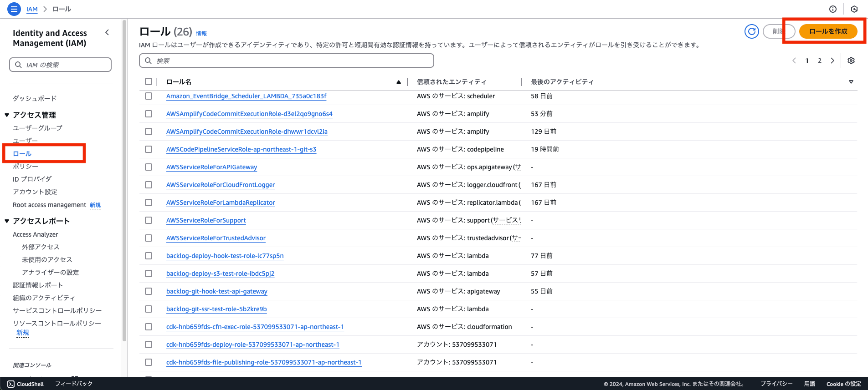Open the AWSServiceRoleForAPIGateway role link
The image size is (868, 390).
point(211,167)
